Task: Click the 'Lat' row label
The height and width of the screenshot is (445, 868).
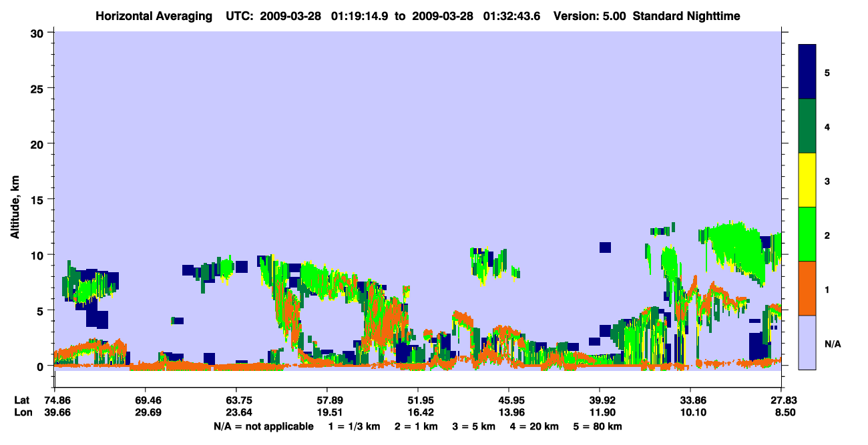Action: tap(21, 400)
